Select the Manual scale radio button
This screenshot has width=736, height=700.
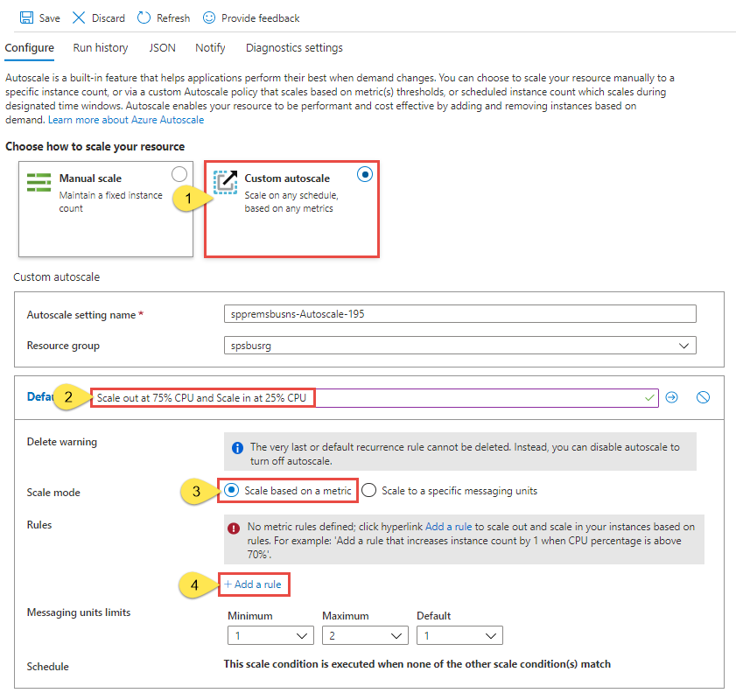[x=179, y=174]
